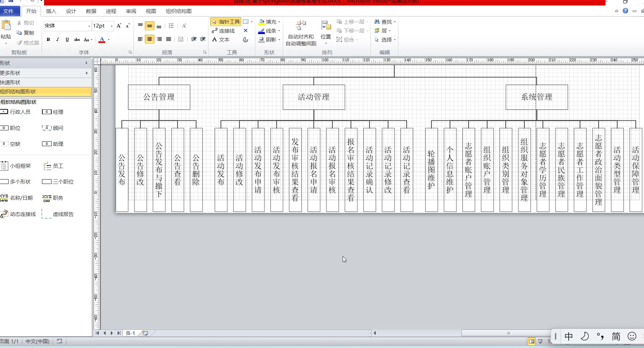Viewport: 644px width, 348px height.
Task: Toggle bold formatting
Action: click(48, 40)
